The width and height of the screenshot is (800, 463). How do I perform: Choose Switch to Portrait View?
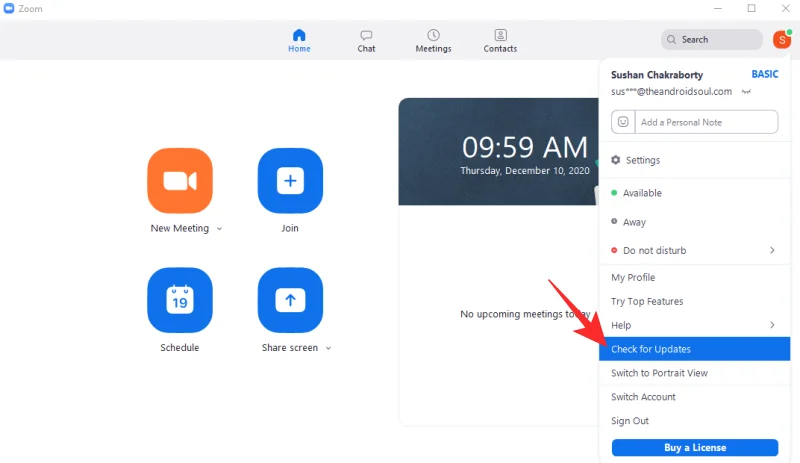point(659,373)
